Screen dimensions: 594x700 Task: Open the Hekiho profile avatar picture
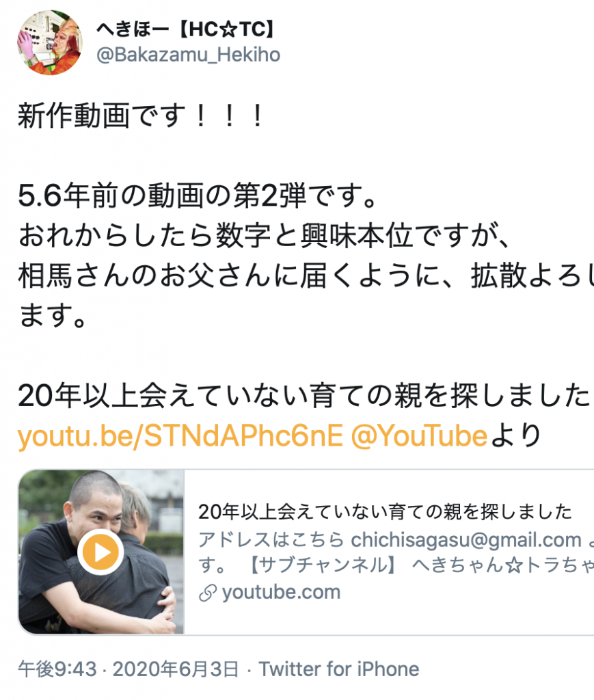click(x=49, y=43)
